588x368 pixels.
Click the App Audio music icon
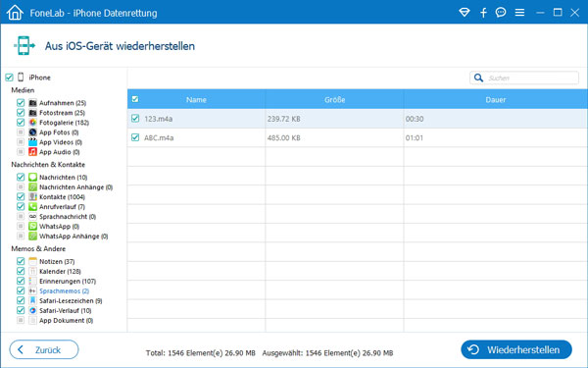32,152
